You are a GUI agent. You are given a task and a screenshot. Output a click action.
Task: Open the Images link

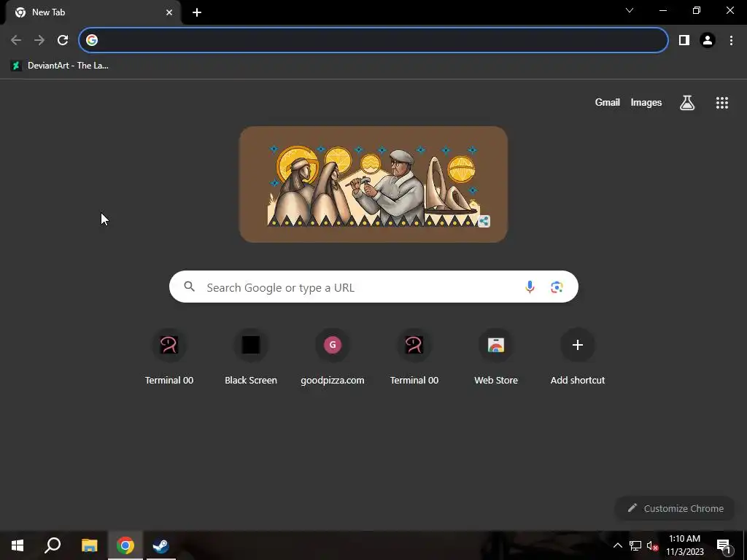pos(646,102)
